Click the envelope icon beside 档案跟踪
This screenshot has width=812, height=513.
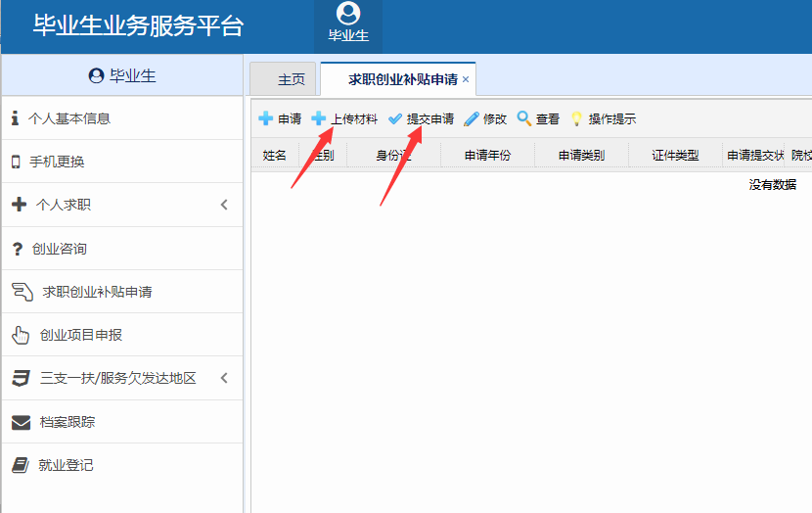[21, 422]
